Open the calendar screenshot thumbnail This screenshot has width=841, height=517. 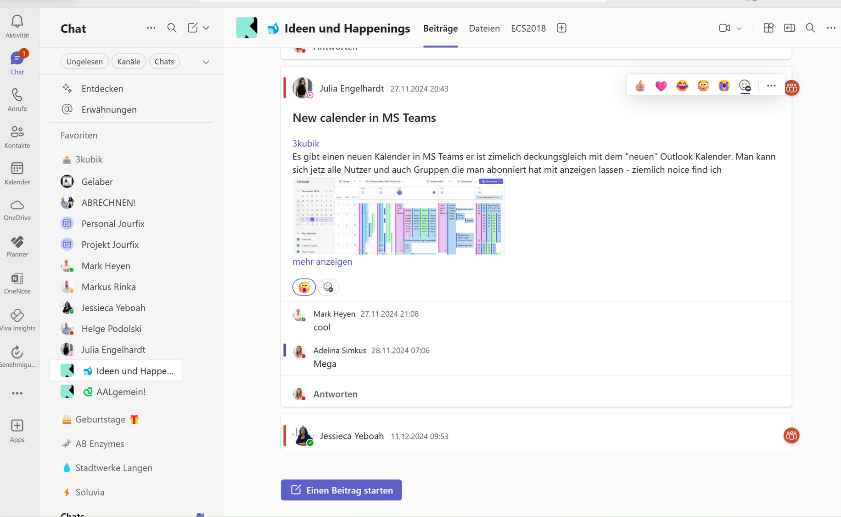(399, 216)
